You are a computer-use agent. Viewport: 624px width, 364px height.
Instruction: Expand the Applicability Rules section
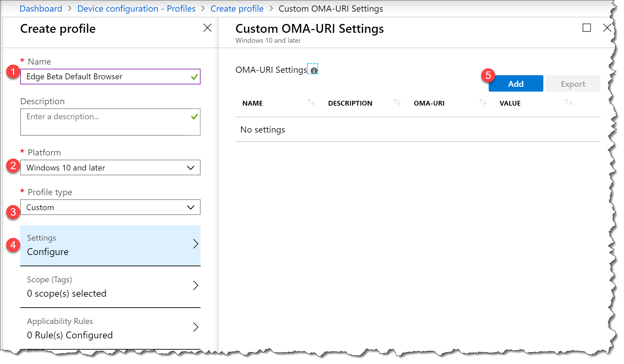coord(110,328)
